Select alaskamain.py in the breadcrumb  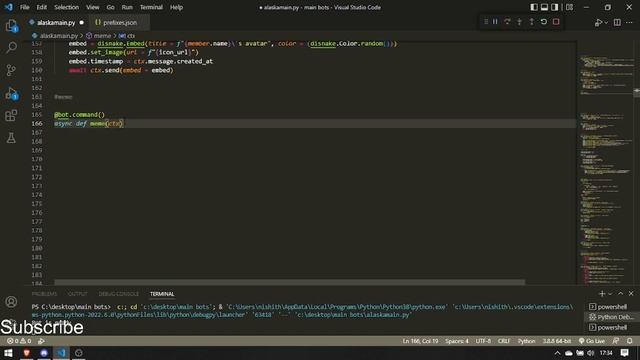point(58,36)
